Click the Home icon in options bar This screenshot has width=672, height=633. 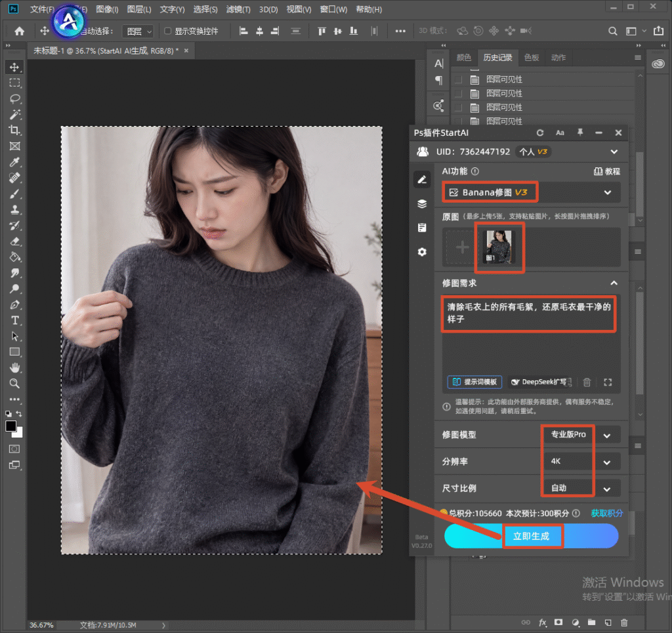pos(19,31)
